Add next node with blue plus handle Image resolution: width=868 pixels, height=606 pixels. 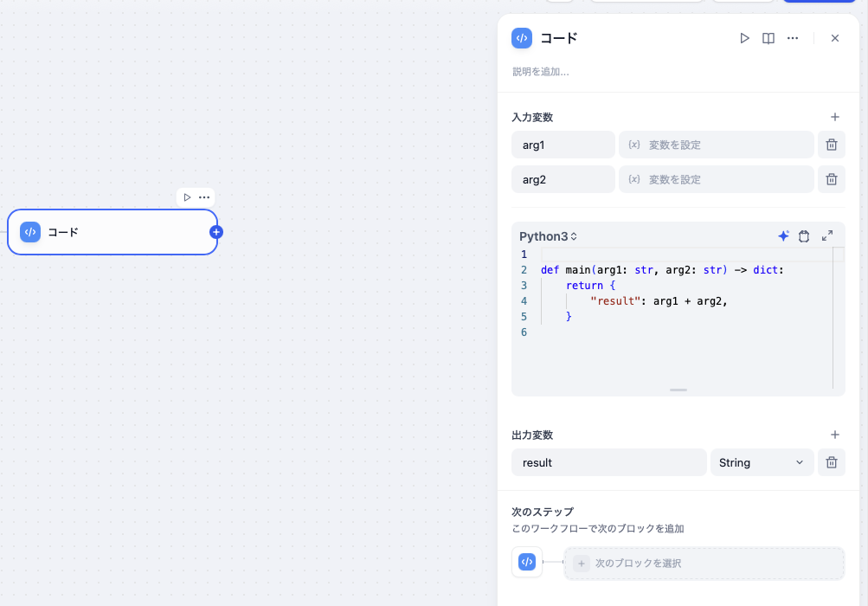[x=216, y=232]
